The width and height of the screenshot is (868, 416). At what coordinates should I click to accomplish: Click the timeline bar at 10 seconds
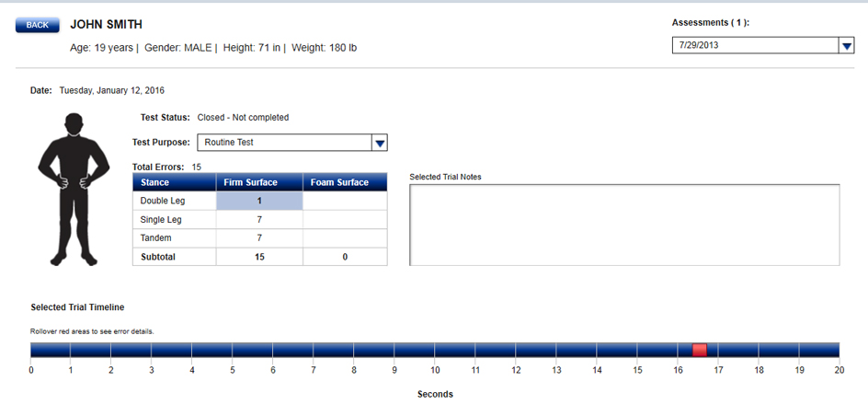point(435,350)
